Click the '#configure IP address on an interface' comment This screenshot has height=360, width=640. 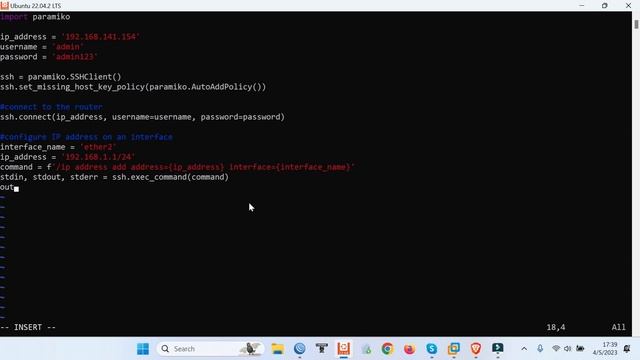point(86,137)
